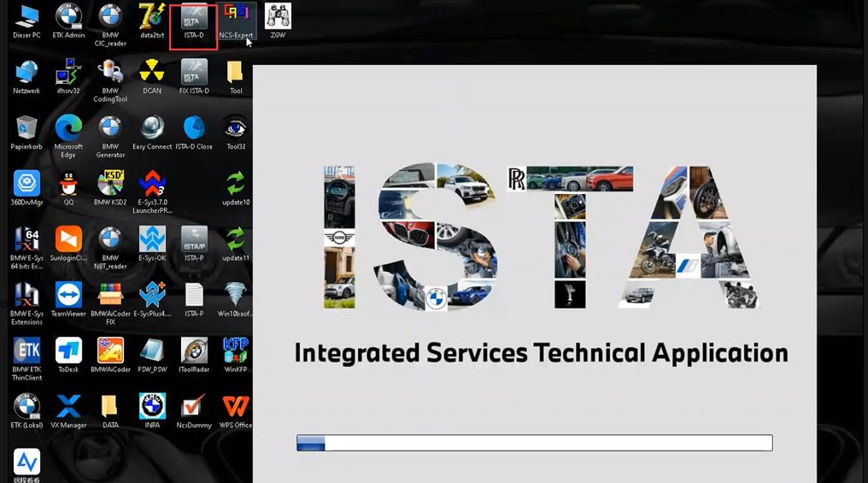Open BMW CodingTool icon
Viewport: 868px width, 483px height.
110,81
